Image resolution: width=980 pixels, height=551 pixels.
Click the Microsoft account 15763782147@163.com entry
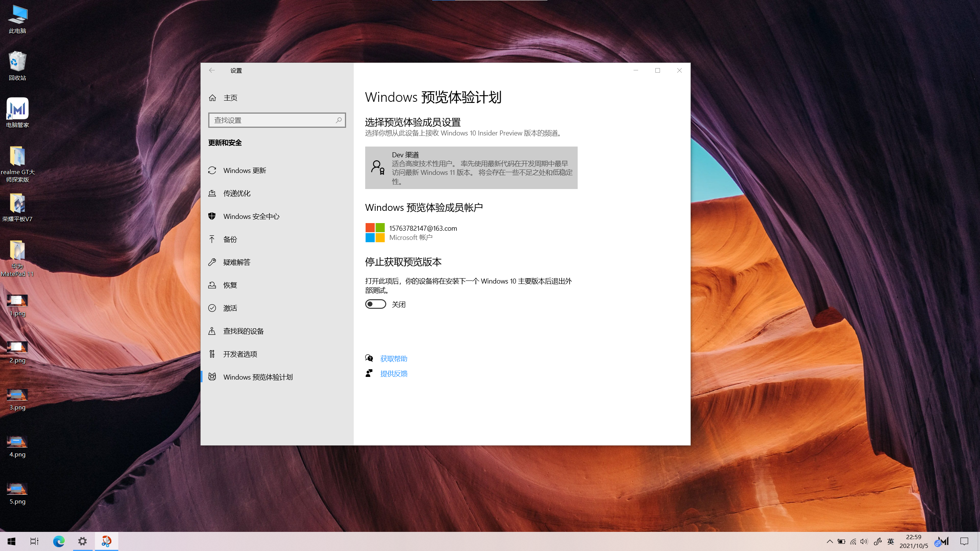click(x=412, y=233)
